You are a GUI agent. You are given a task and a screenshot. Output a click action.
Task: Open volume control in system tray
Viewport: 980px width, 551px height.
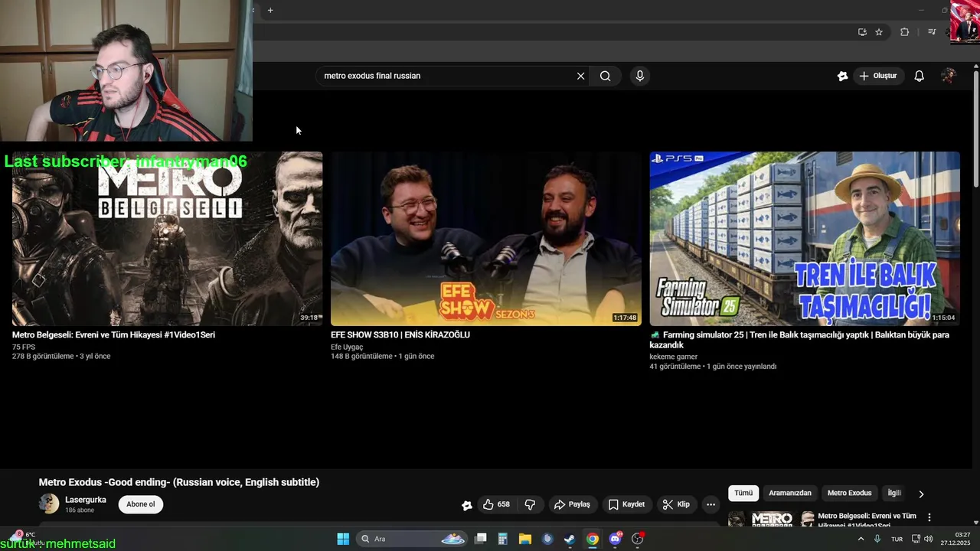[x=929, y=539]
